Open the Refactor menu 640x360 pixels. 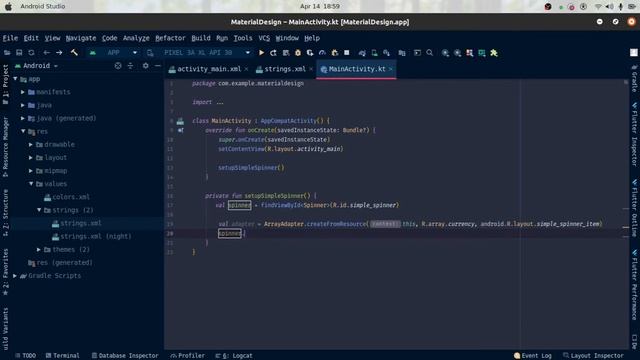pyautogui.click(x=170, y=38)
